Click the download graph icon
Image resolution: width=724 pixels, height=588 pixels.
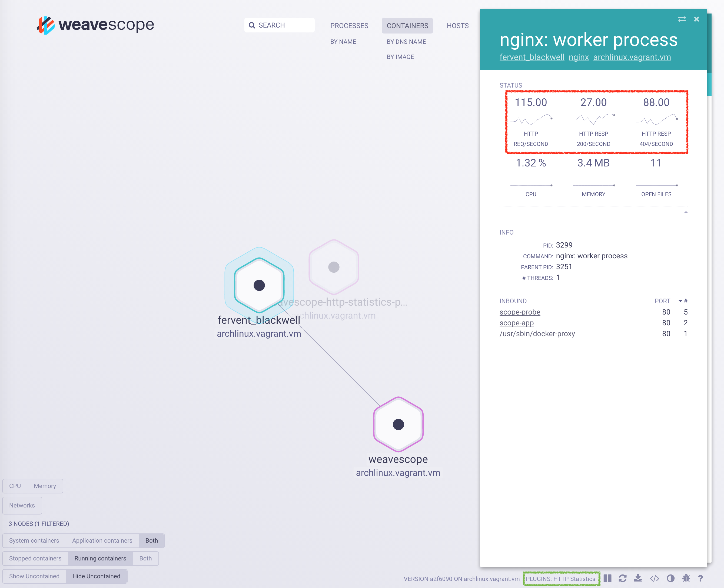638,578
